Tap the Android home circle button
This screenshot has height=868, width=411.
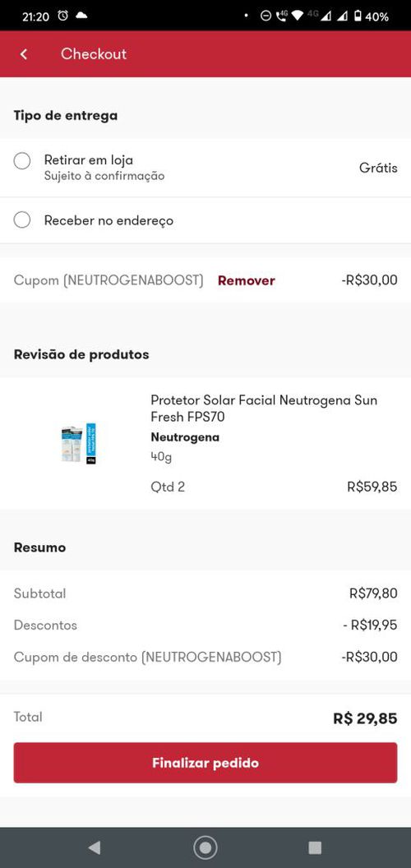[x=205, y=847]
